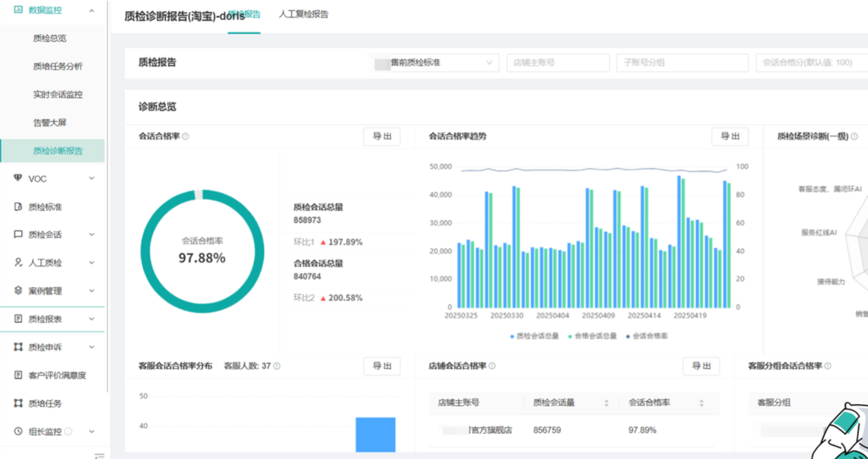Click the 子账号分组 input field
Viewport: 868px width, 459px height.
tap(683, 63)
